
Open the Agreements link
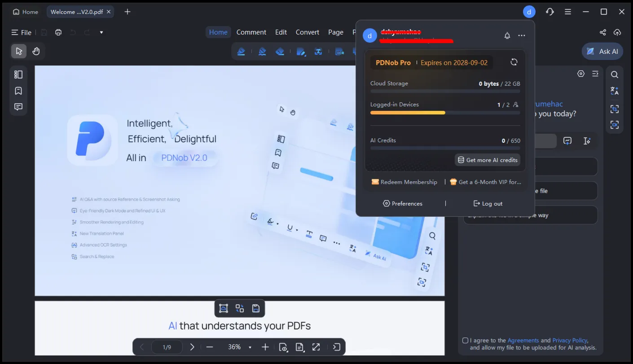[x=523, y=340]
